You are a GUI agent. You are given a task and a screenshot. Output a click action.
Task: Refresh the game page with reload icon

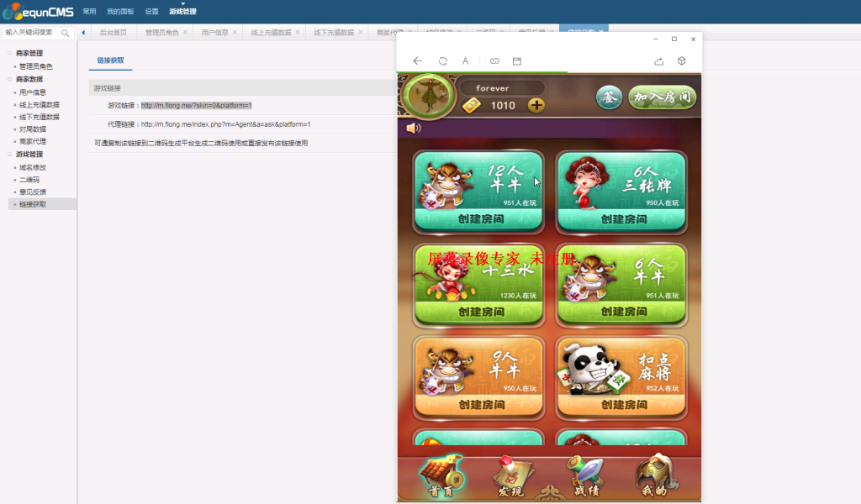[441, 60]
